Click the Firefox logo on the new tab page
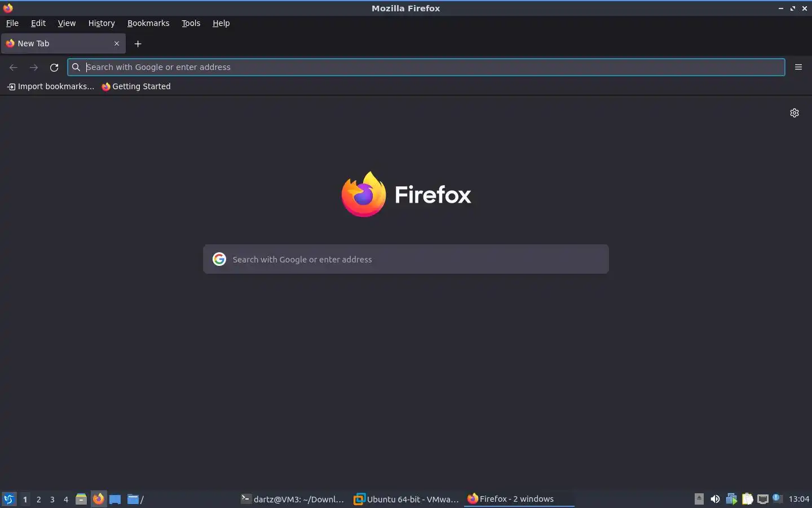Screen dimensions: 812x508 (x=406, y=194)
